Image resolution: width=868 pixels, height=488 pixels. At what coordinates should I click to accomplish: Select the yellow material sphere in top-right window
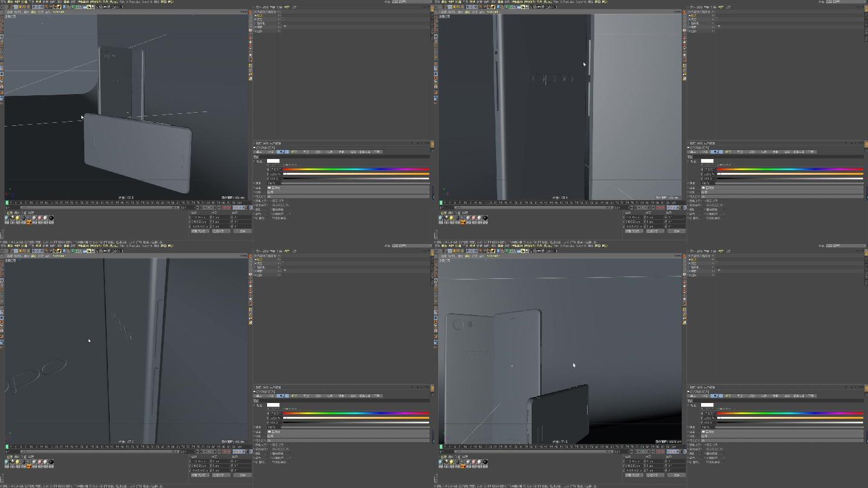tap(451, 217)
